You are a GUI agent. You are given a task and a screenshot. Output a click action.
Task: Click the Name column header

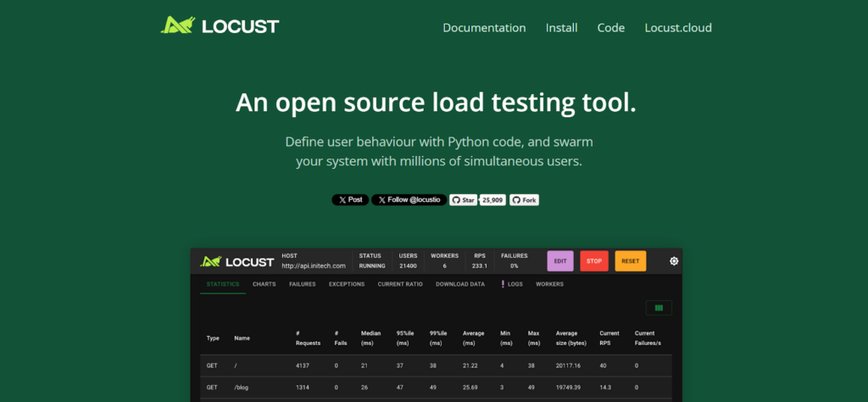[242, 338]
